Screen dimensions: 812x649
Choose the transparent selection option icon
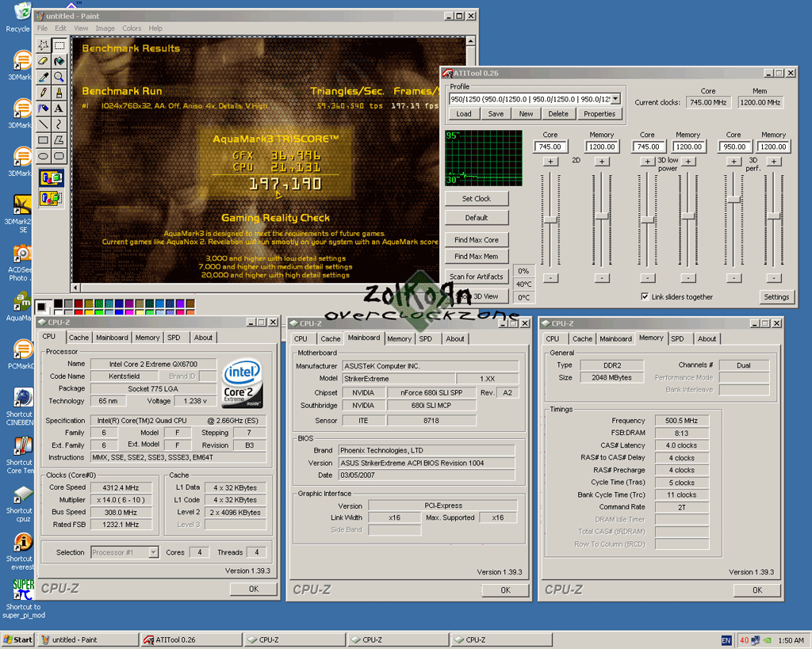tap(52, 197)
